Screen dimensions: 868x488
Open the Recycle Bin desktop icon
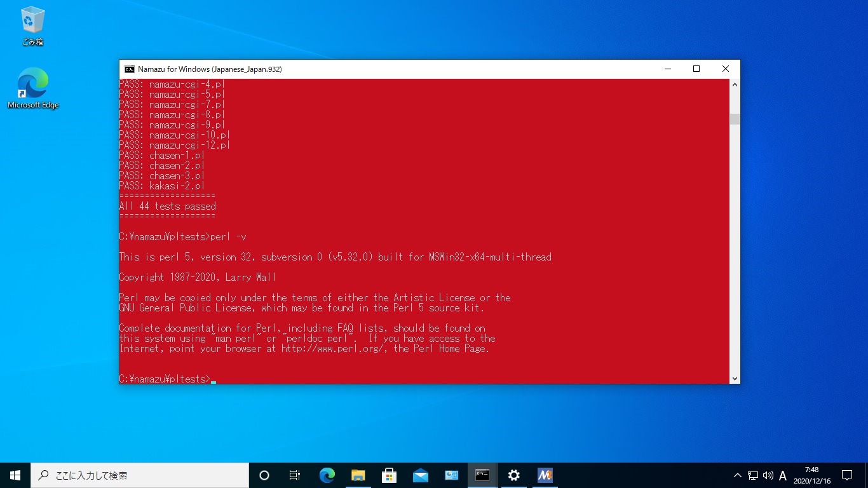coord(32,27)
